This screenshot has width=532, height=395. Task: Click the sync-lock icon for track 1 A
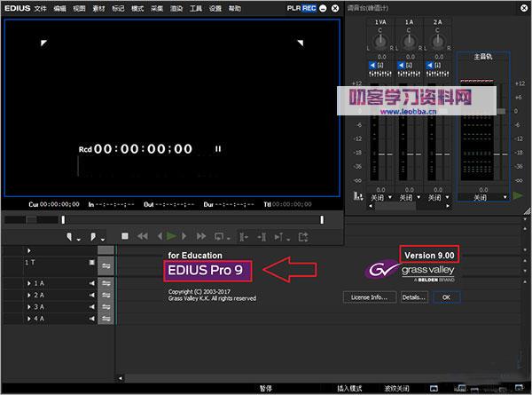tap(106, 283)
